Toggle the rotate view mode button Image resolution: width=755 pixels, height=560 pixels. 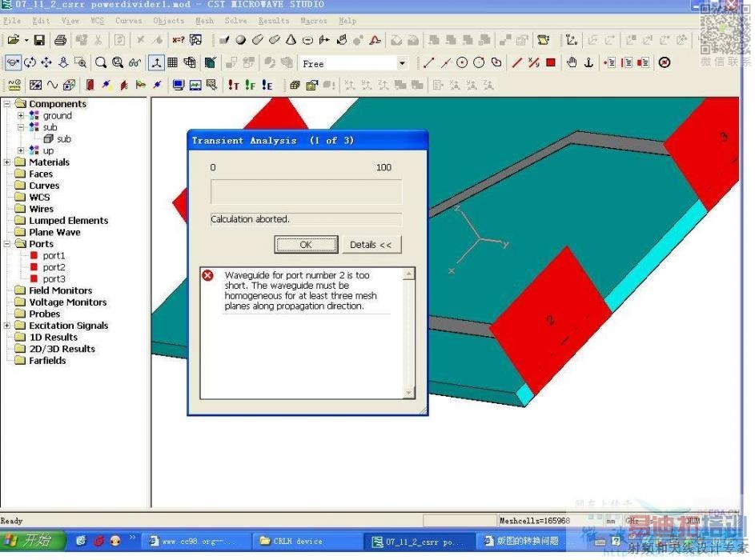(x=13, y=62)
